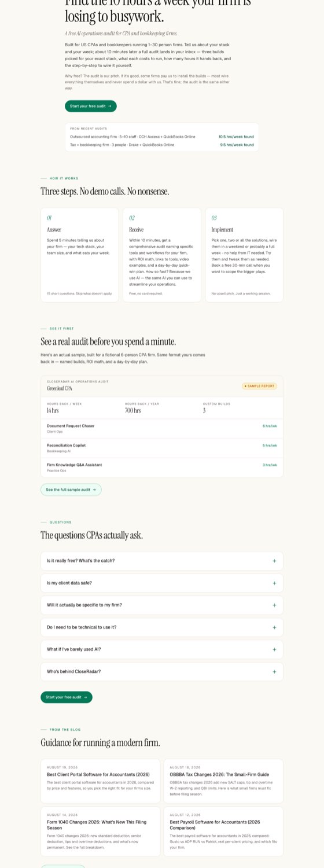
Task: Click arrow icon in the sample audit button
Action: 94,490
